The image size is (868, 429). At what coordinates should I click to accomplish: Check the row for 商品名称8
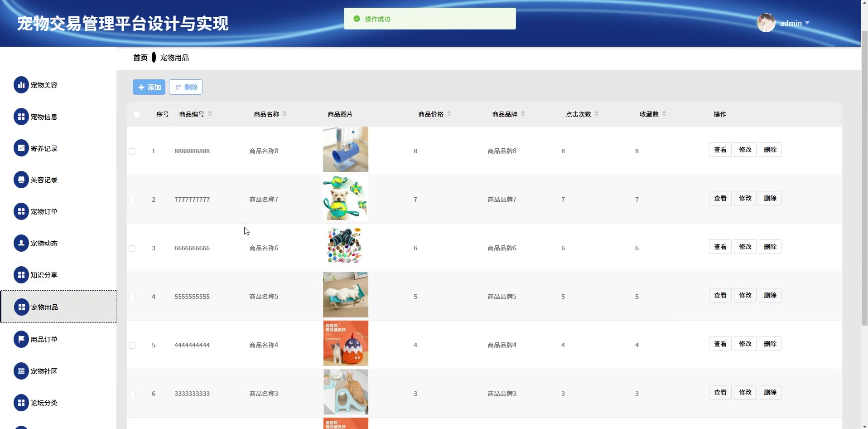click(x=132, y=151)
